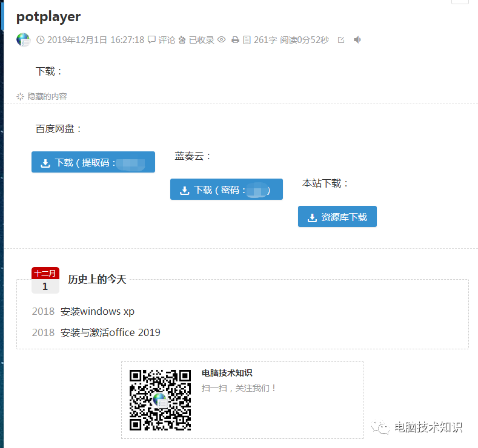478x448 pixels.
Task: Click the 已收录 indexed status text
Action: [202, 40]
